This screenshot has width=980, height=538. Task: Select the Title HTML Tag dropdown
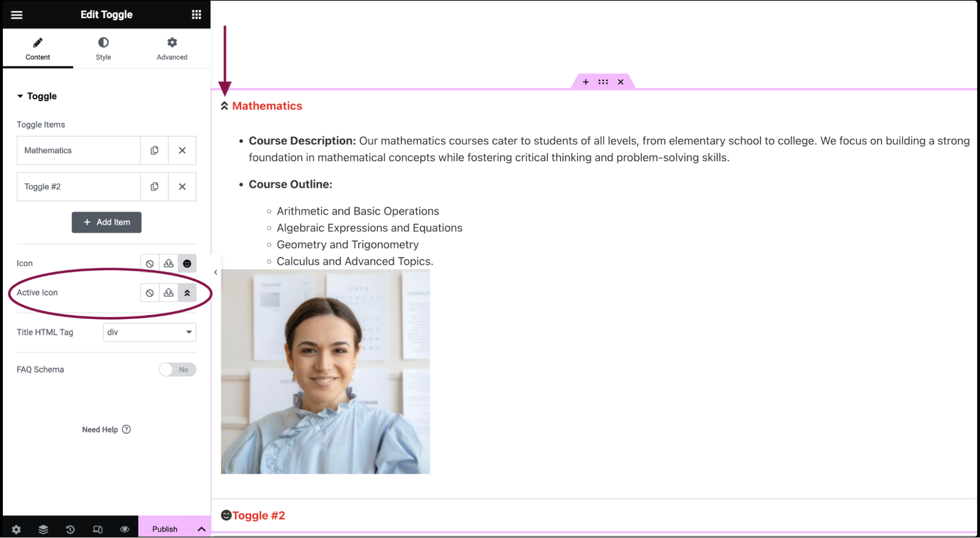[x=149, y=332]
